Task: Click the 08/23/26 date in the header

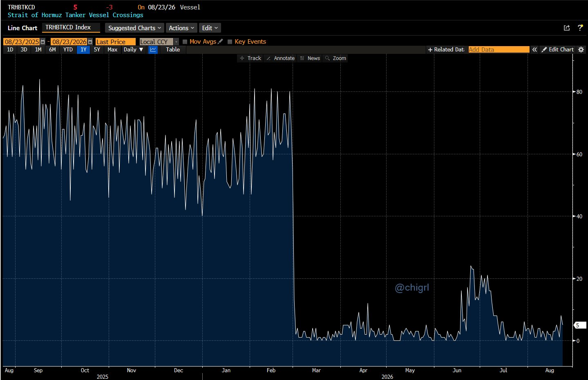Action: click(162, 7)
